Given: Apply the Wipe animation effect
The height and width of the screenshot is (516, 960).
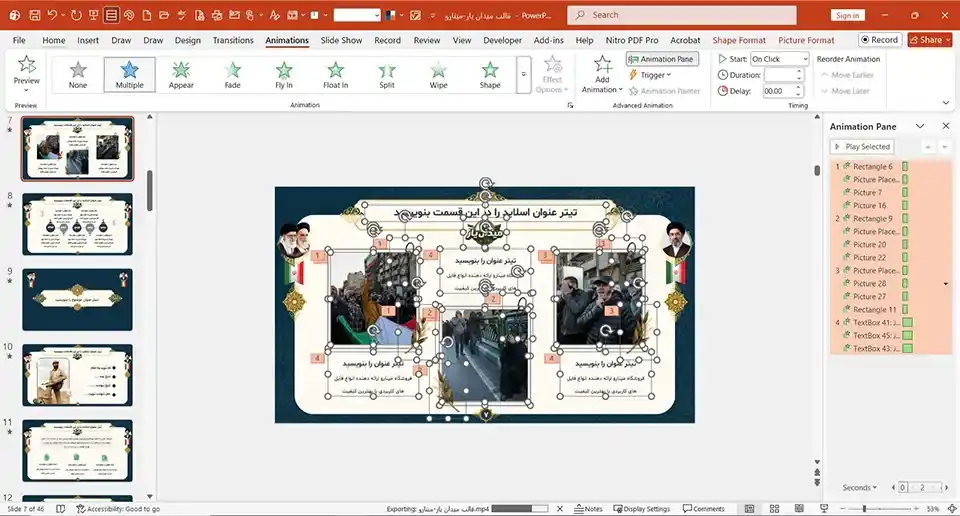Looking at the screenshot, I should pyautogui.click(x=438, y=75).
